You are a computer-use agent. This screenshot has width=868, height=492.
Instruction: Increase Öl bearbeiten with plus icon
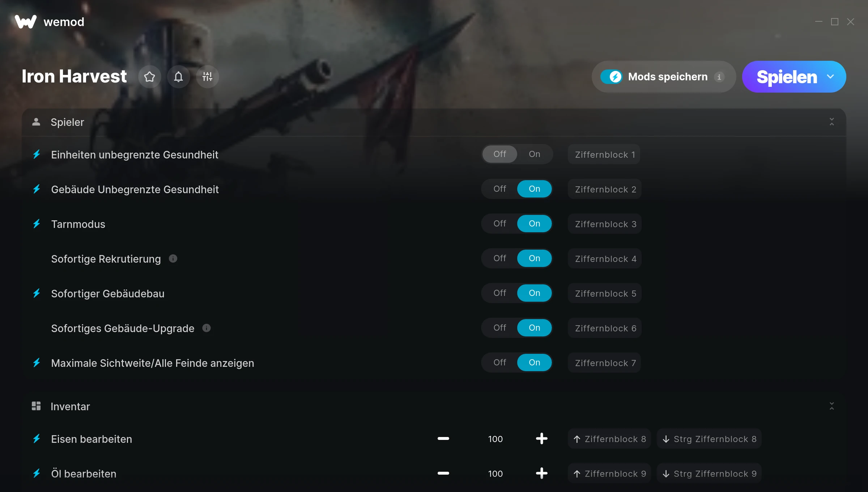[541, 474]
